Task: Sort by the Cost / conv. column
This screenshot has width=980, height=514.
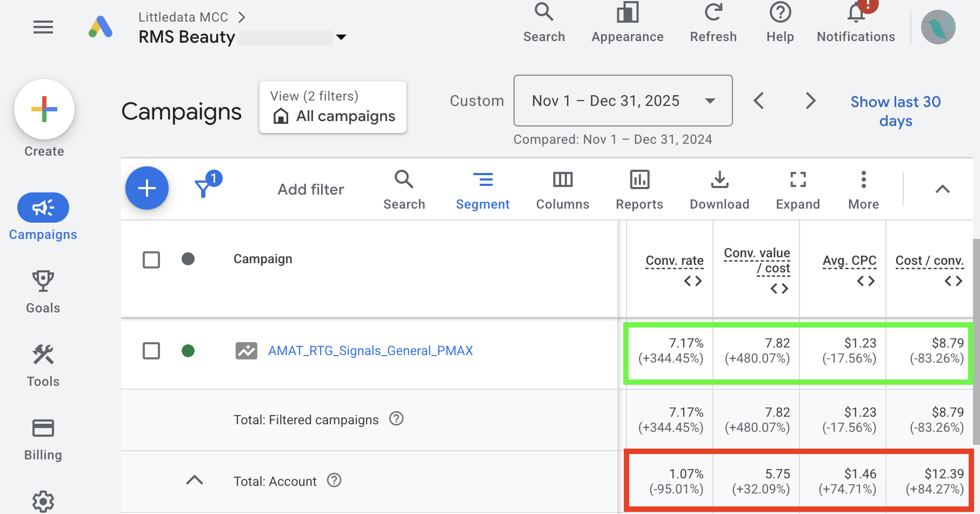Action: click(x=929, y=261)
